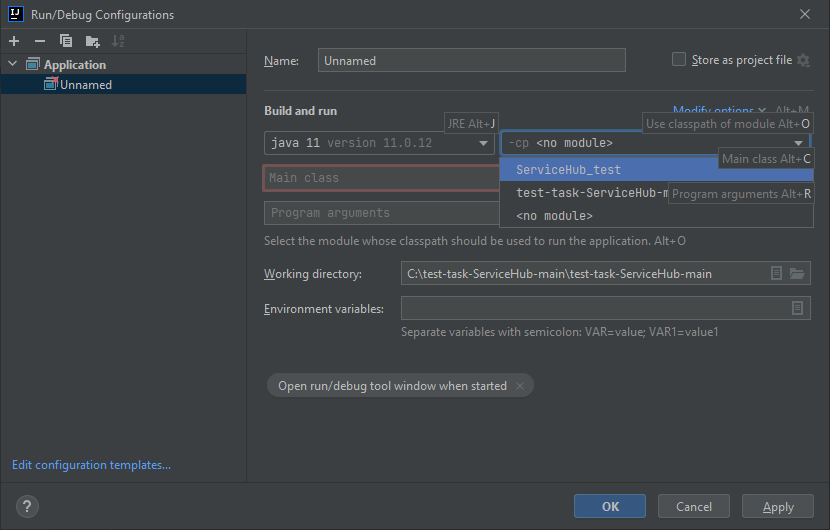
Task: Open the help question mark button
Action: [x=27, y=506]
